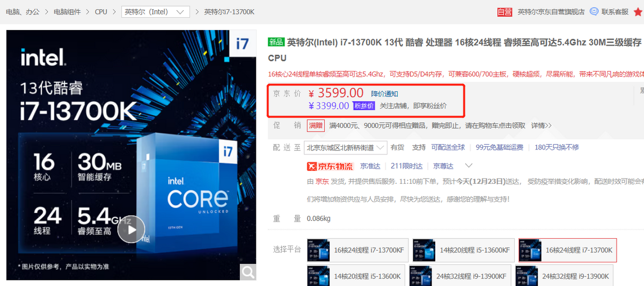Open the magnifier zoom on product image

click(248, 272)
